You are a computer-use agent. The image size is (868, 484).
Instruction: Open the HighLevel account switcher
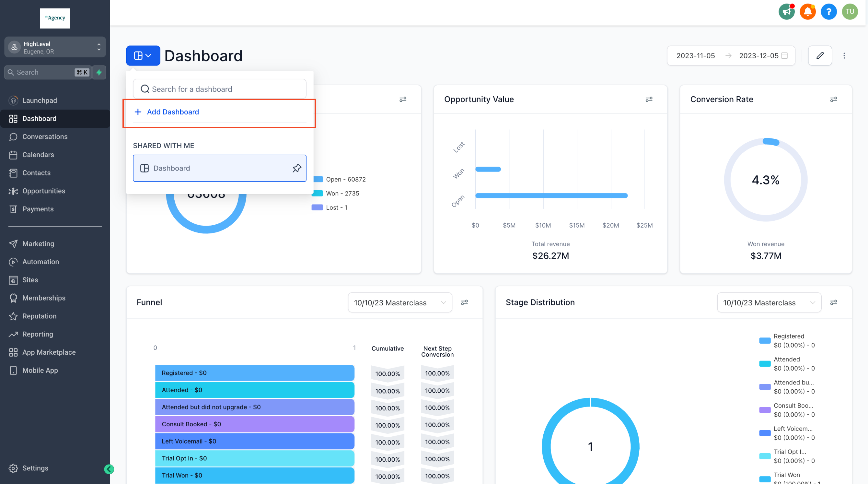[55, 48]
